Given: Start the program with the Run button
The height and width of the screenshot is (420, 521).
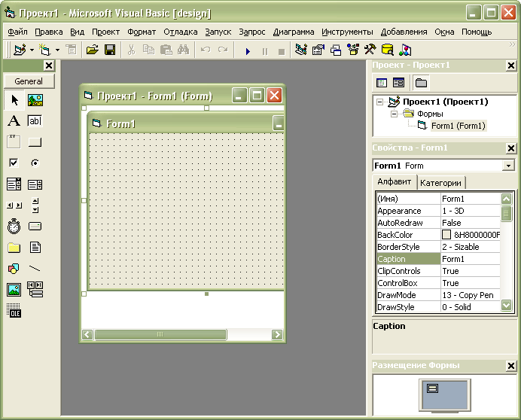Looking at the screenshot, I should [x=248, y=51].
